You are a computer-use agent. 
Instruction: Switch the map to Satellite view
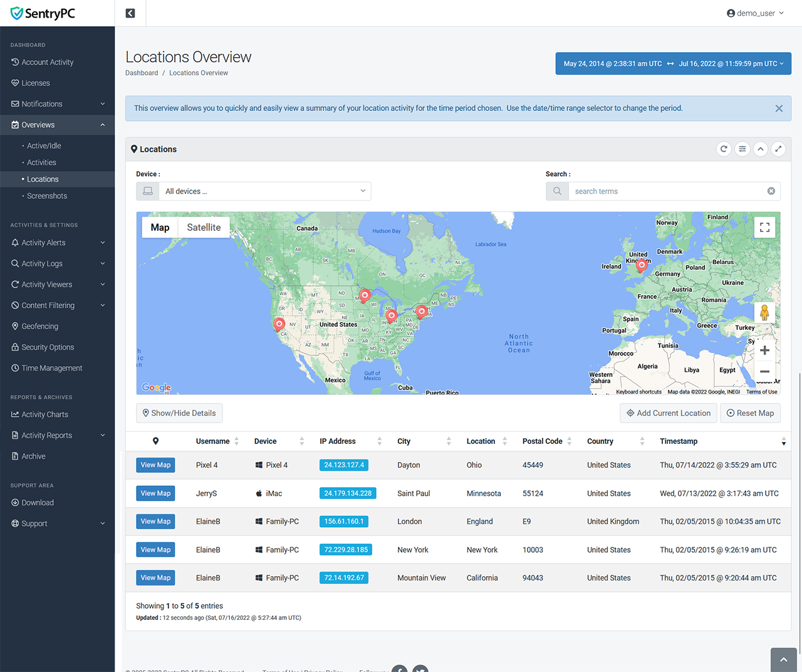(x=204, y=228)
